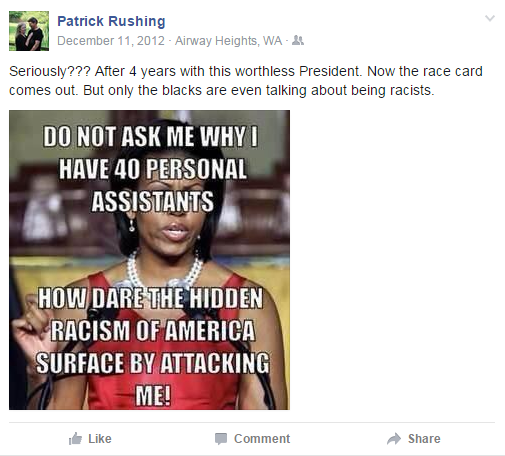Click the Like label text

(100, 439)
